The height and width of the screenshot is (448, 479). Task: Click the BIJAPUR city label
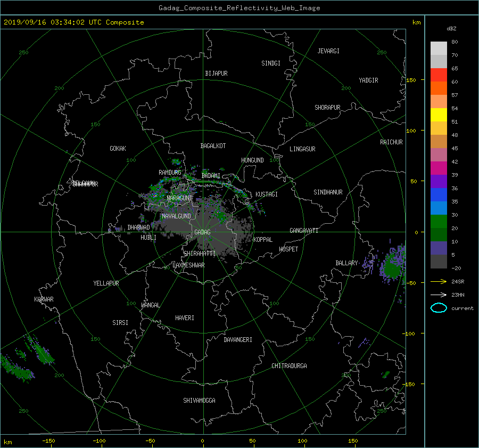tap(216, 74)
